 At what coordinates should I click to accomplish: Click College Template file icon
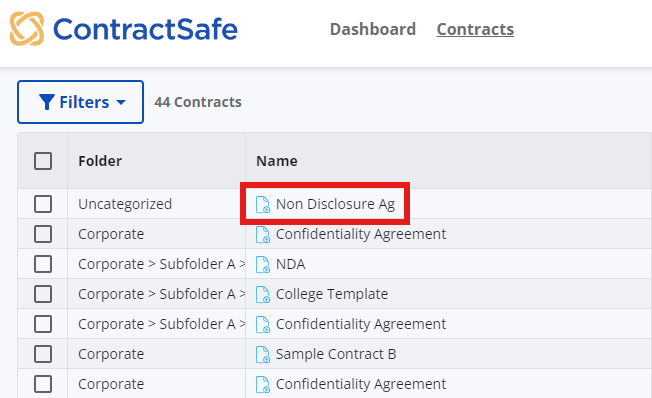(x=262, y=294)
